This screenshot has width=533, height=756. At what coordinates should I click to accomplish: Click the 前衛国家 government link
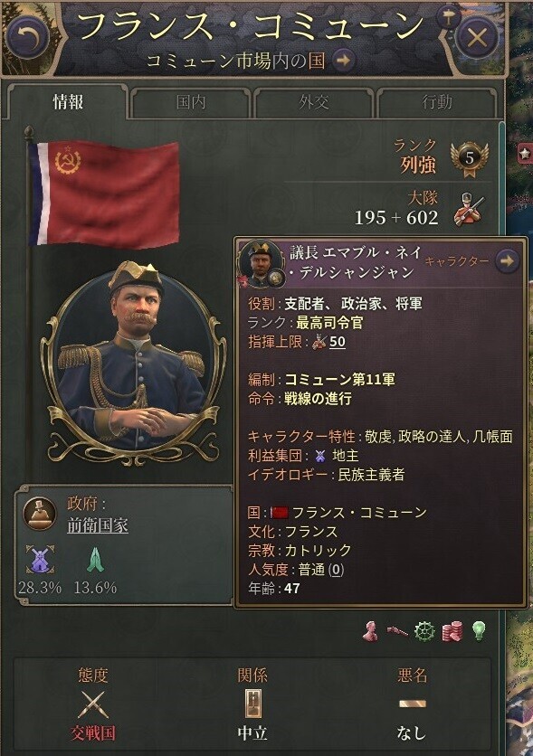98,525
